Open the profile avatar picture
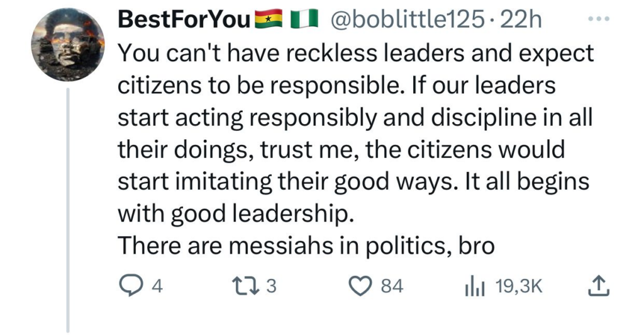 pyautogui.click(x=67, y=49)
